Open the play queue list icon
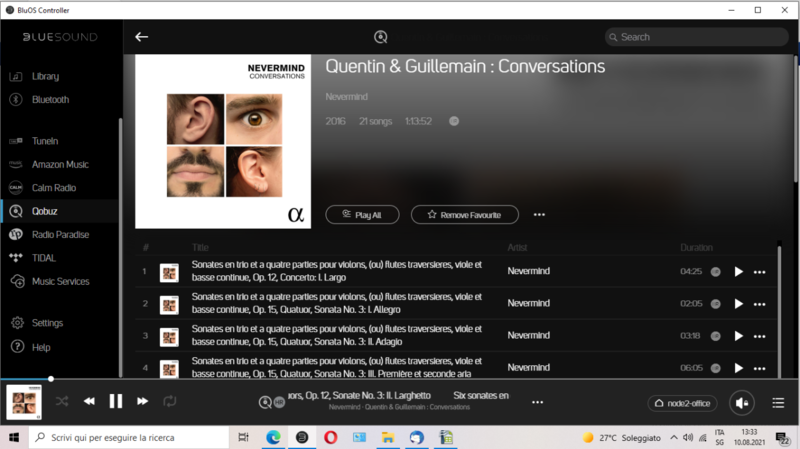The height and width of the screenshot is (449, 800). (778, 403)
